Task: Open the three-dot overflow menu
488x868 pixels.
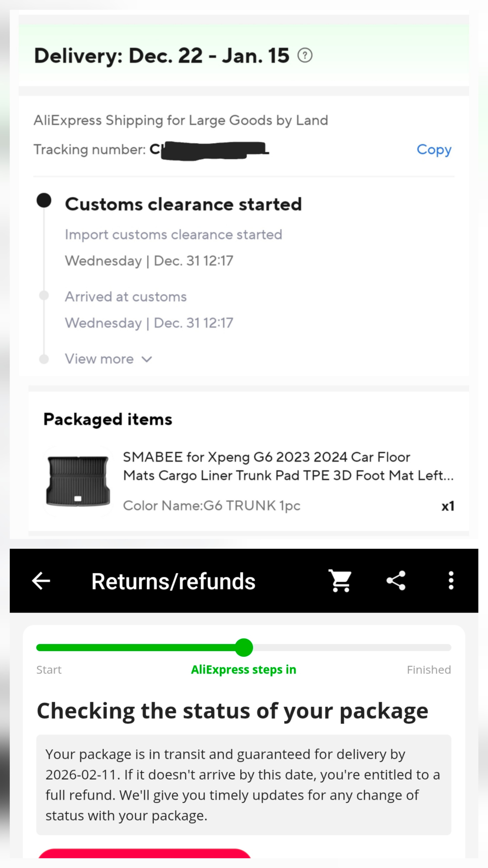Action: click(451, 580)
